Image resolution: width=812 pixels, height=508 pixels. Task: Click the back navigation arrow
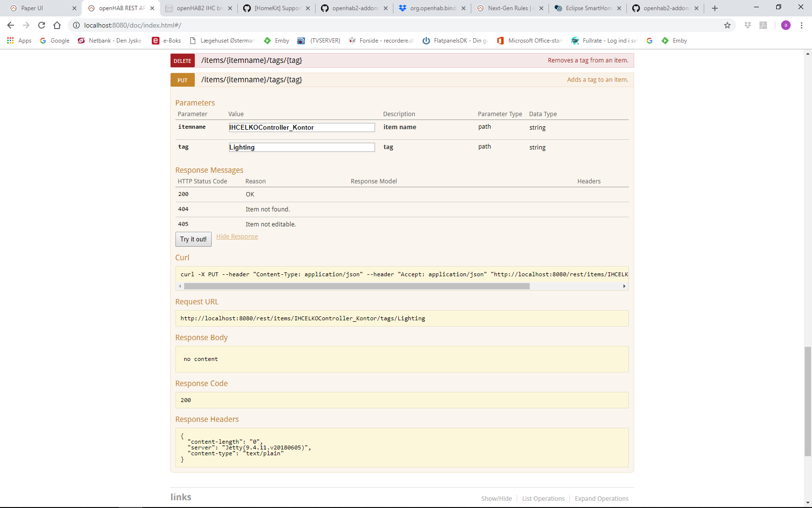pos(11,25)
